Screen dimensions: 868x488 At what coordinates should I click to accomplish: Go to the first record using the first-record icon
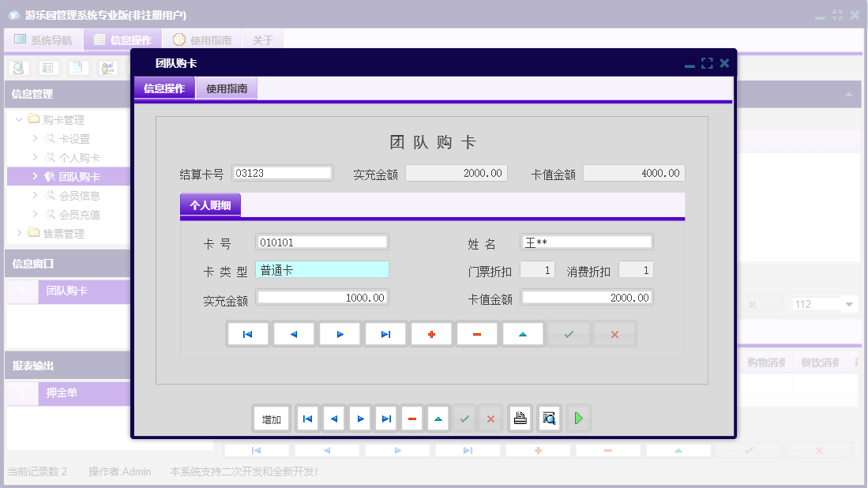(x=247, y=333)
